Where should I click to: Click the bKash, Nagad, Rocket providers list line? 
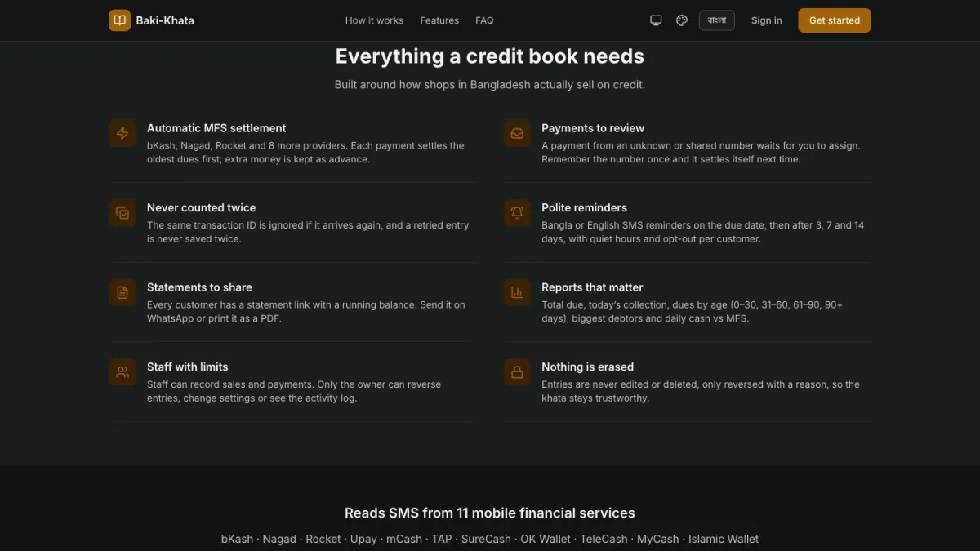click(x=490, y=539)
